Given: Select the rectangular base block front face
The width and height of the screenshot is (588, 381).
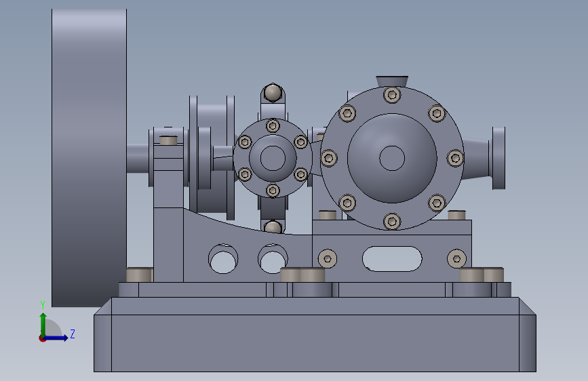Looking at the screenshot, I should pos(315,343).
